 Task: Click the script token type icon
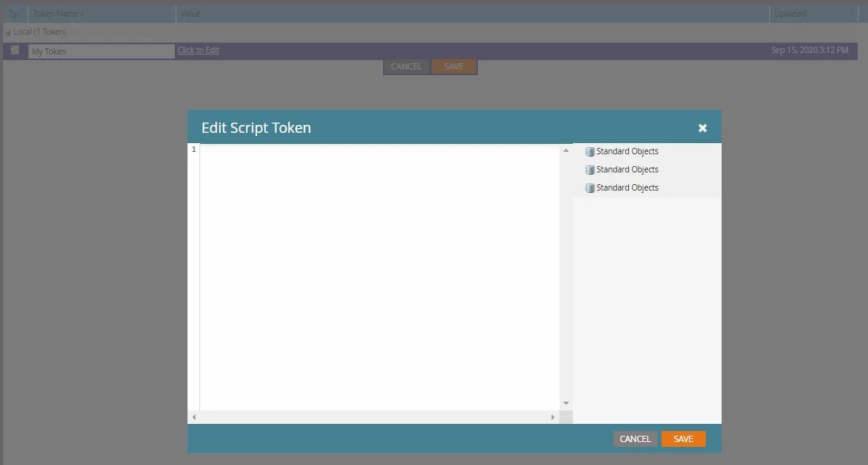coord(15,51)
